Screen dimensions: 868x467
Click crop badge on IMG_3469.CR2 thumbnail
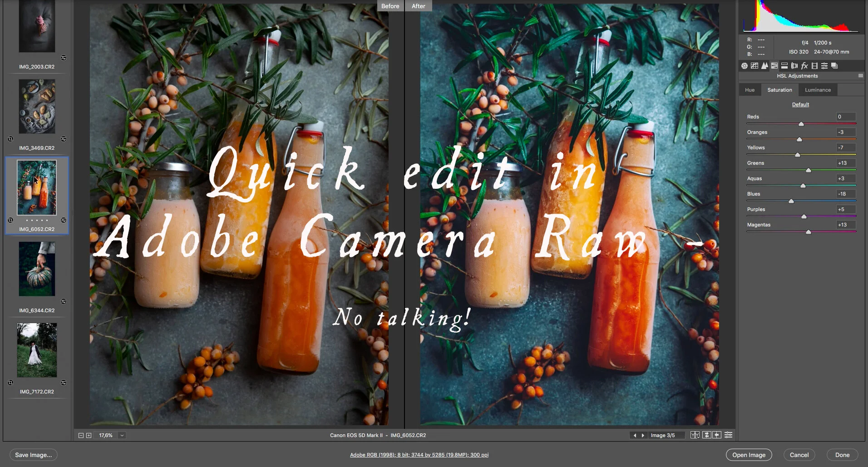(10, 139)
